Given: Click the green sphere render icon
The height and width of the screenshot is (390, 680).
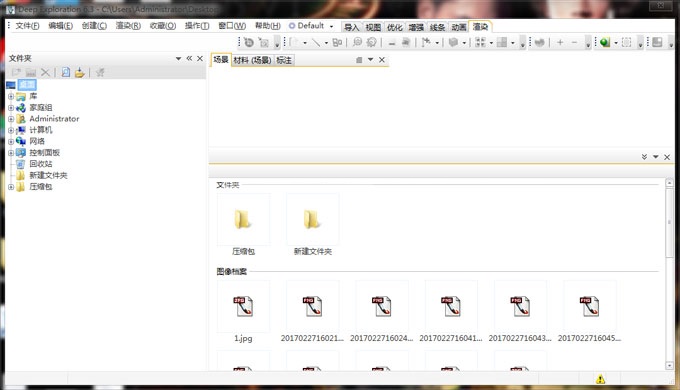Looking at the screenshot, I should (x=605, y=42).
